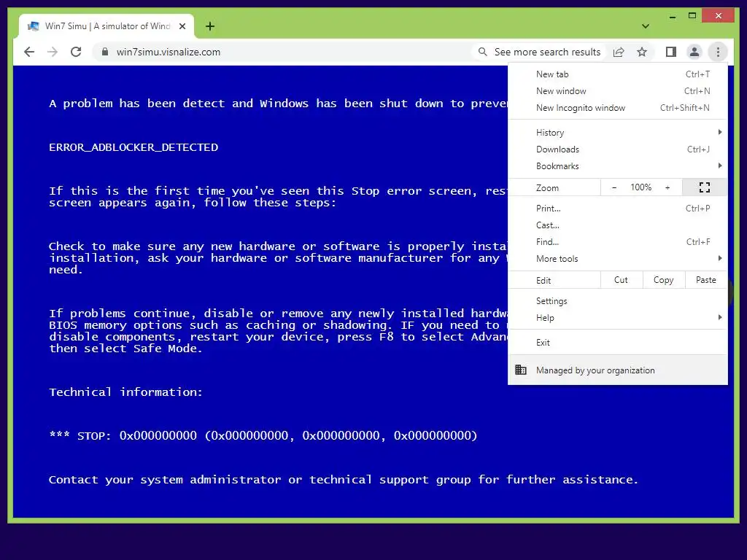This screenshot has height=560, width=747.
Task: Click the fullscreen icon in Zoom row
Action: [x=705, y=187]
